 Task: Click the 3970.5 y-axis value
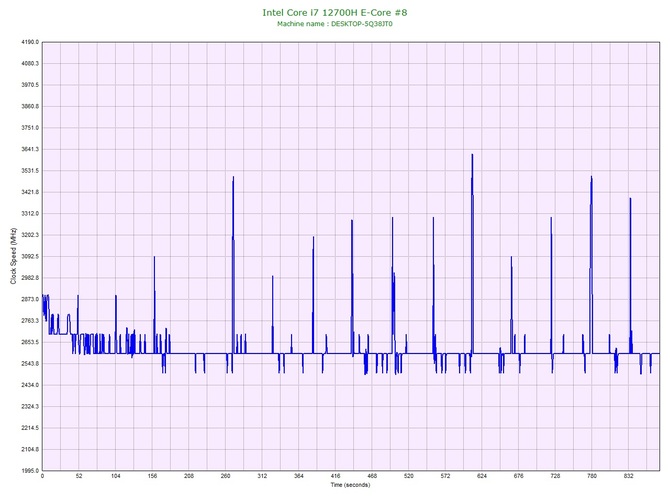point(30,85)
